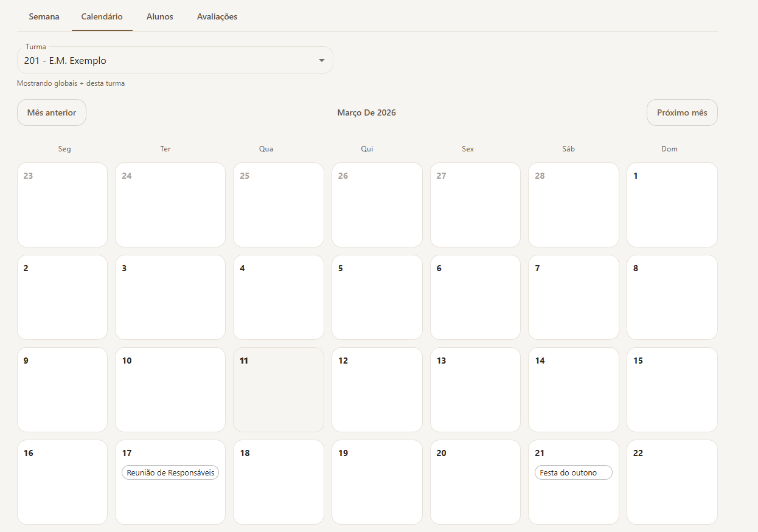
Task: Open the Alunos tab
Action: (x=159, y=16)
